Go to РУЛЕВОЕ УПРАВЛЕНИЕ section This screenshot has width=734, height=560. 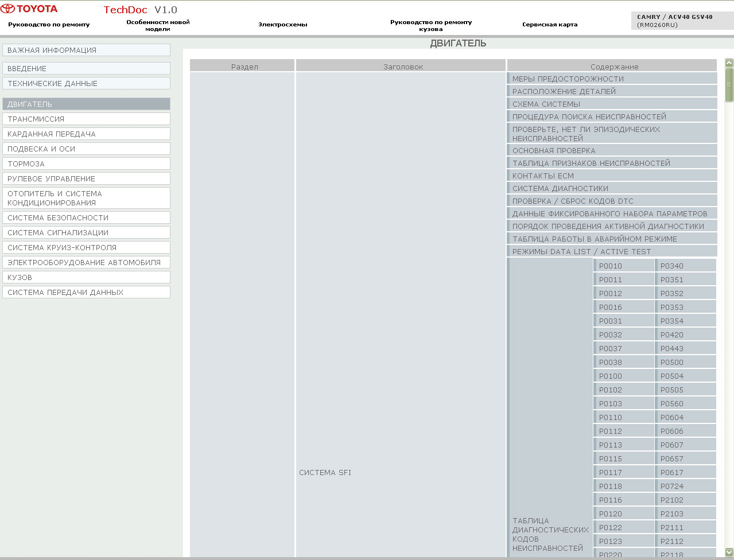coord(86,178)
